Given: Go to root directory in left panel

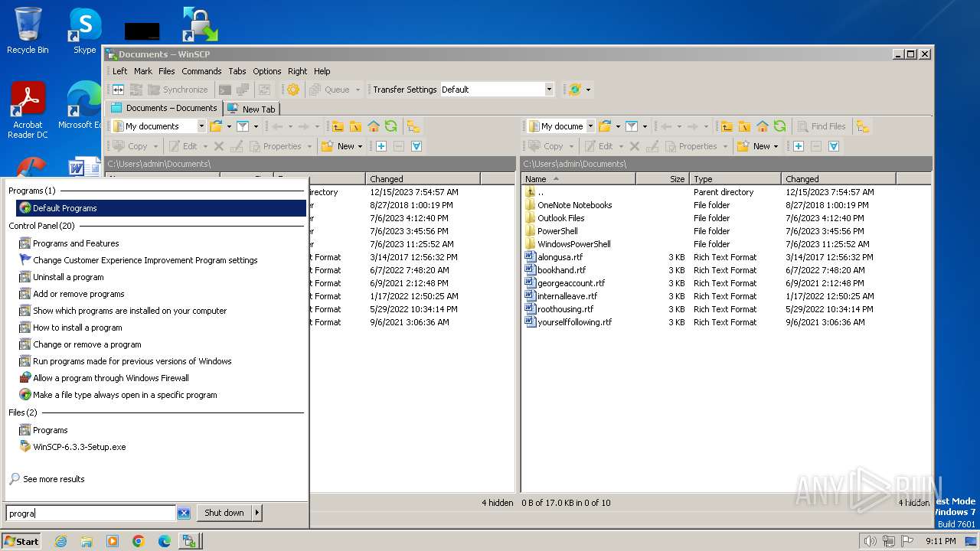Looking at the screenshot, I should tap(355, 126).
